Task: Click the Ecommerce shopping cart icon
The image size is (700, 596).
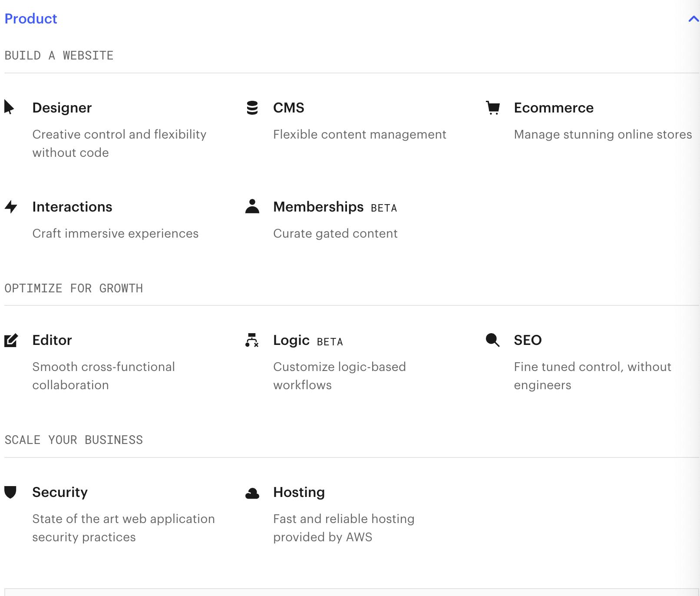Action: (x=493, y=107)
